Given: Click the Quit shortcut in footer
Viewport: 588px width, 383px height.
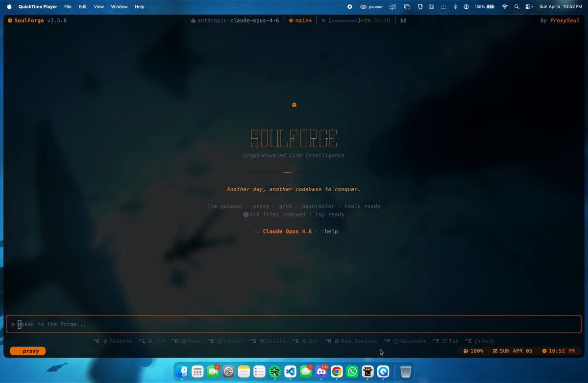Looking at the screenshot, I should pyautogui.click(x=480, y=341).
